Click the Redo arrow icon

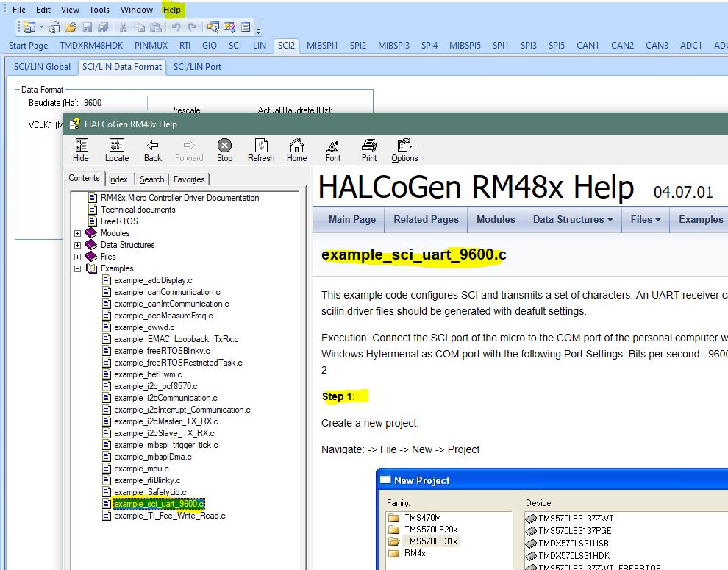192,27
